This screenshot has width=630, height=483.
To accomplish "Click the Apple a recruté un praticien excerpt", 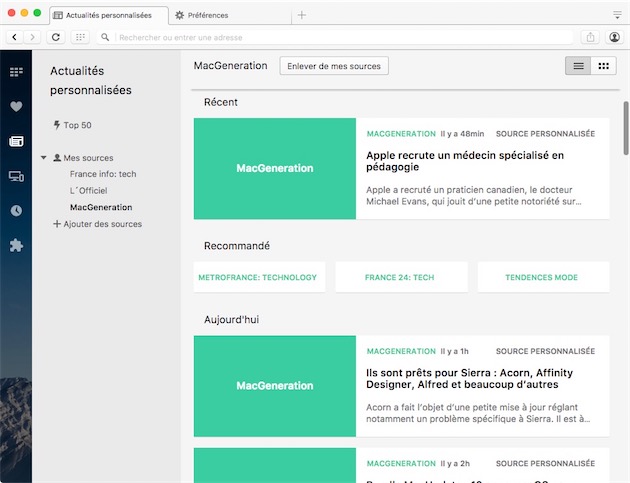I will [x=473, y=195].
